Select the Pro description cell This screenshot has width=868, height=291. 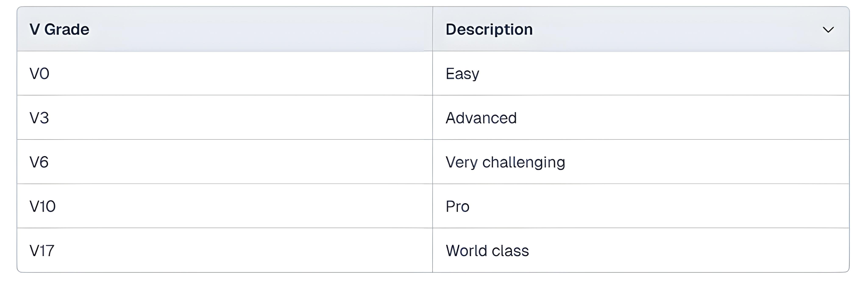[x=457, y=207]
